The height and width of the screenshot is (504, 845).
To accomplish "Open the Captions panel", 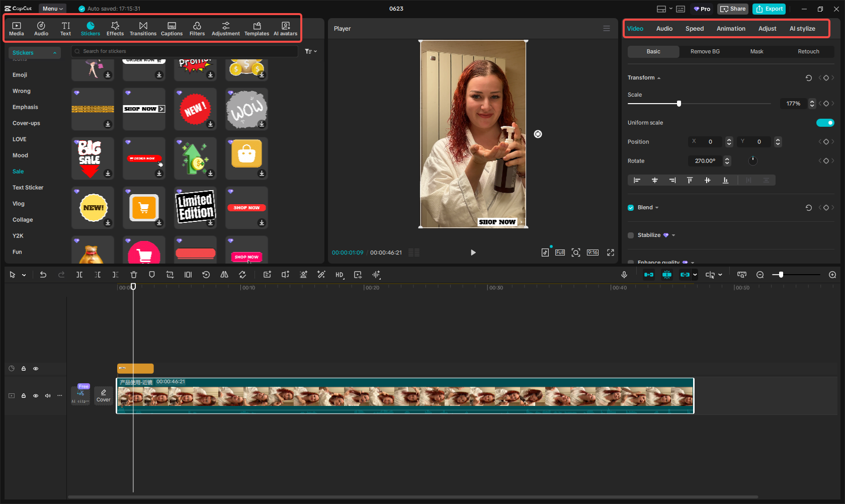I will pos(172,28).
